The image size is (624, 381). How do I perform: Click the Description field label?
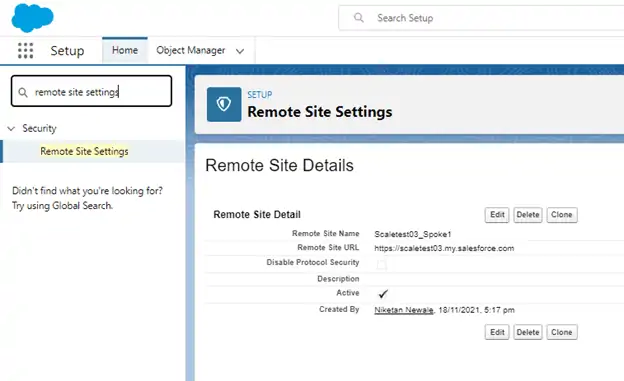(338, 279)
